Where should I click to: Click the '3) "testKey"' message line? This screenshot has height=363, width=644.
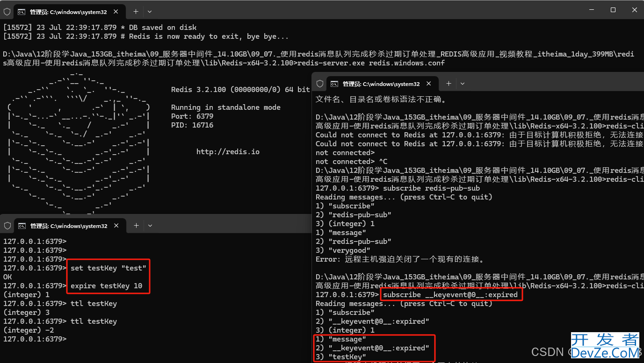(x=341, y=357)
